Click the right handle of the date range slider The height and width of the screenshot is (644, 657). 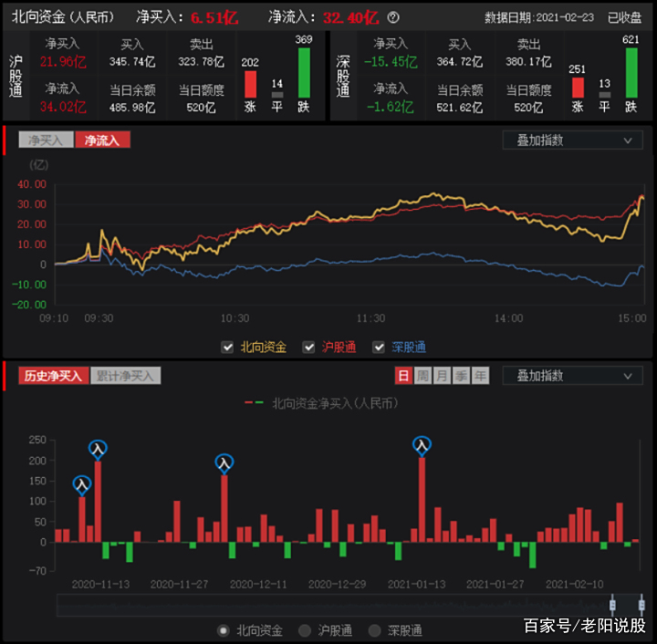(641, 604)
